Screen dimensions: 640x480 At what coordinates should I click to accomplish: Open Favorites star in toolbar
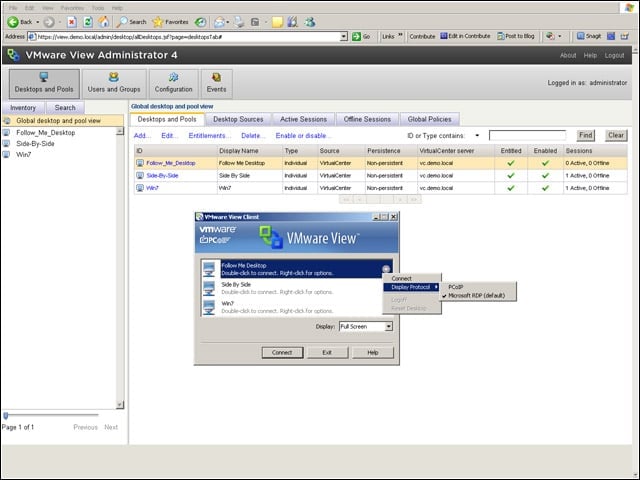pos(170,22)
